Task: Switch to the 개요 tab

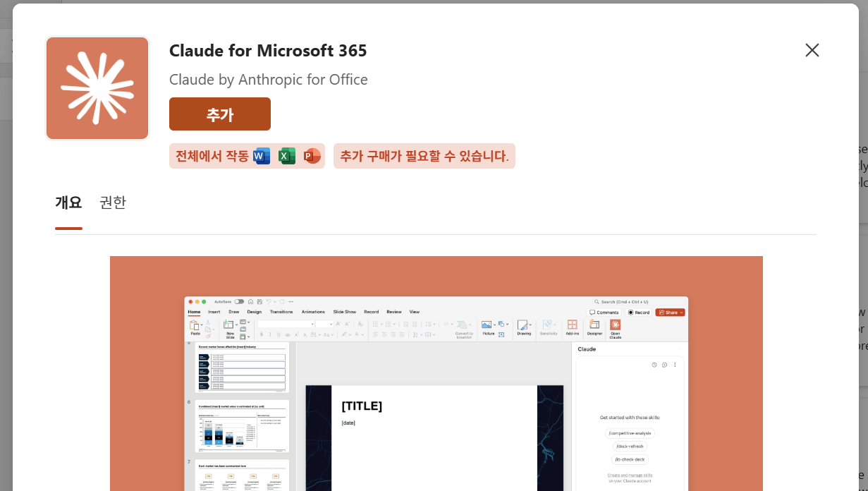Action: (x=68, y=202)
